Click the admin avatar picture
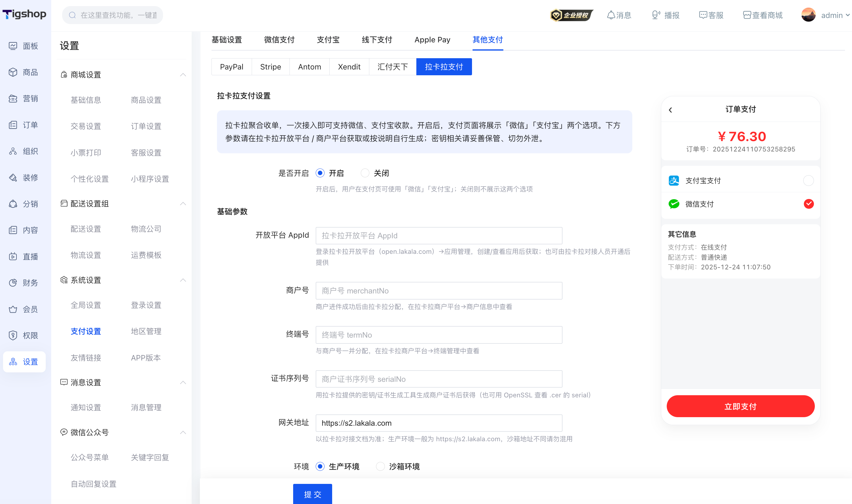Viewport: 852px width, 504px height. click(808, 15)
